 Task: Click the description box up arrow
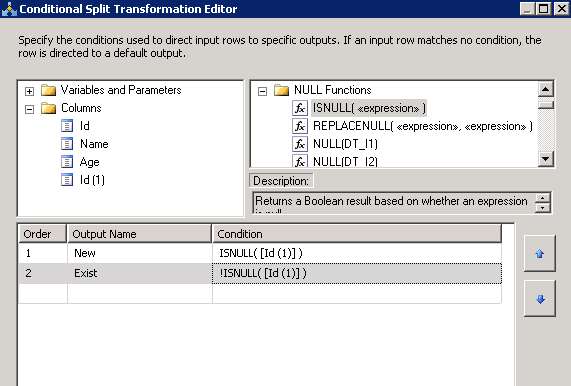point(543,198)
